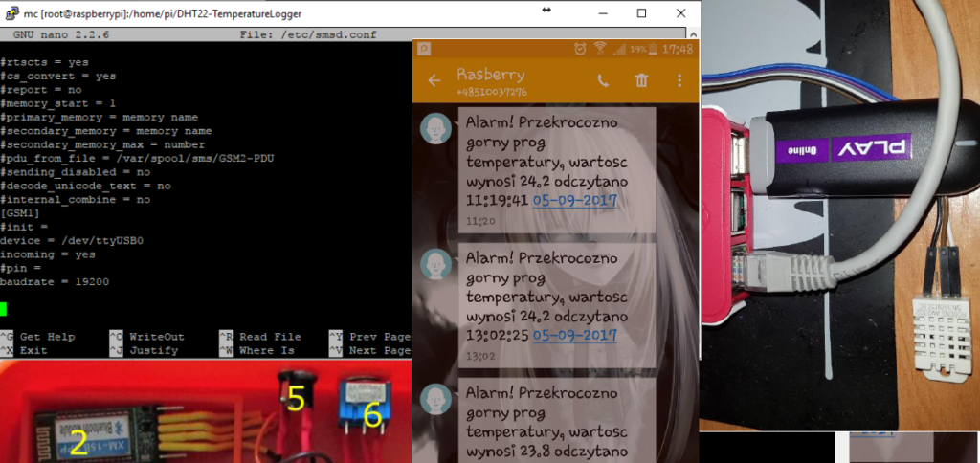Open date link 05-09-2017 after 13:02:25
Screen dimensions: 980x463
point(574,335)
